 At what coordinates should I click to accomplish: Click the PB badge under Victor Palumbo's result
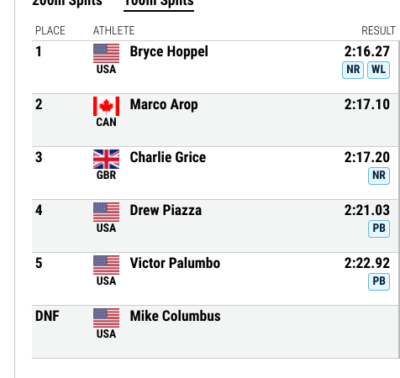click(x=379, y=281)
